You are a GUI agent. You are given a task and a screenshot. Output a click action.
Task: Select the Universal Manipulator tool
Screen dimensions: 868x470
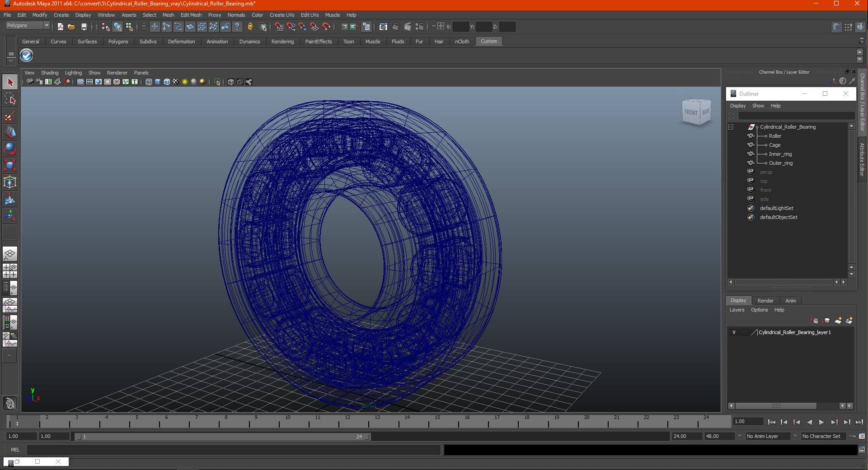coord(10,182)
